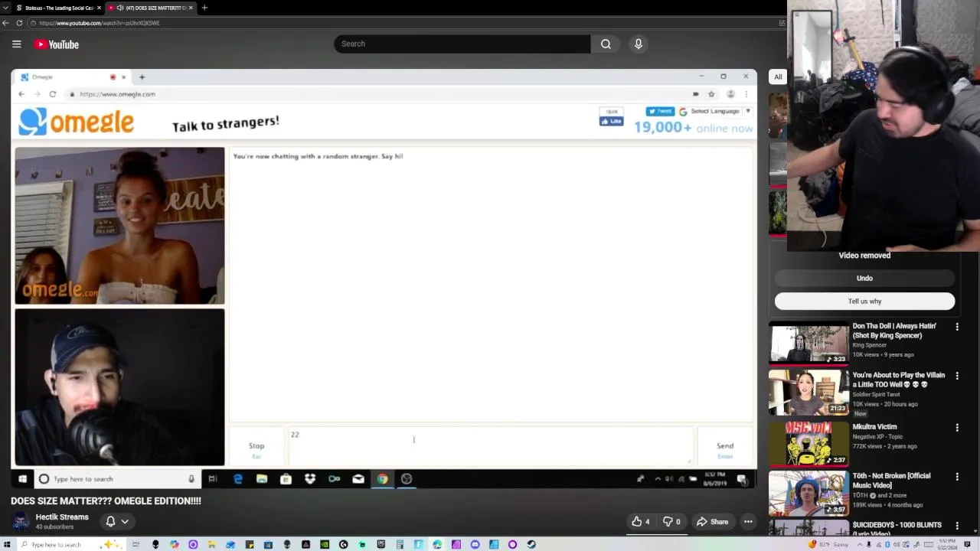Click the recorded Windows Start button

(22, 479)
